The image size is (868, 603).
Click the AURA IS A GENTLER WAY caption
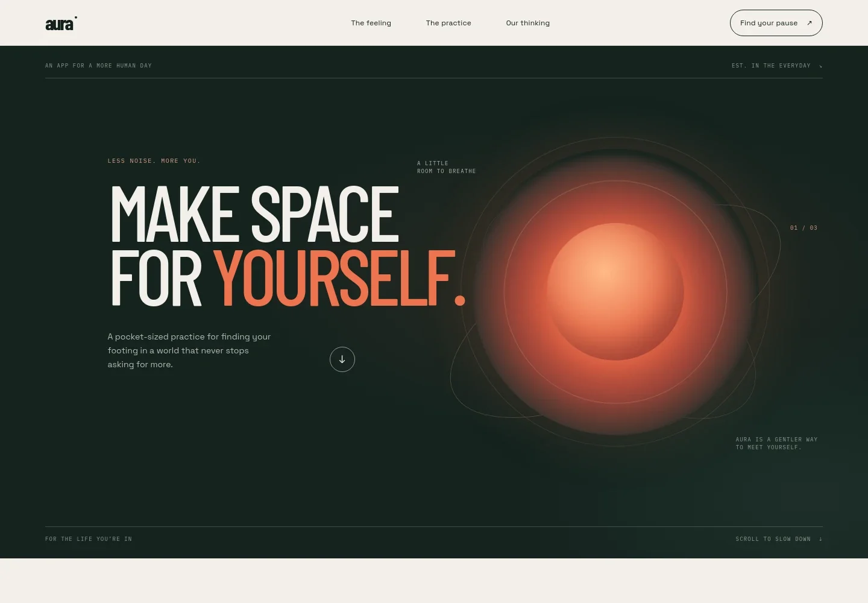click(777, 443)
